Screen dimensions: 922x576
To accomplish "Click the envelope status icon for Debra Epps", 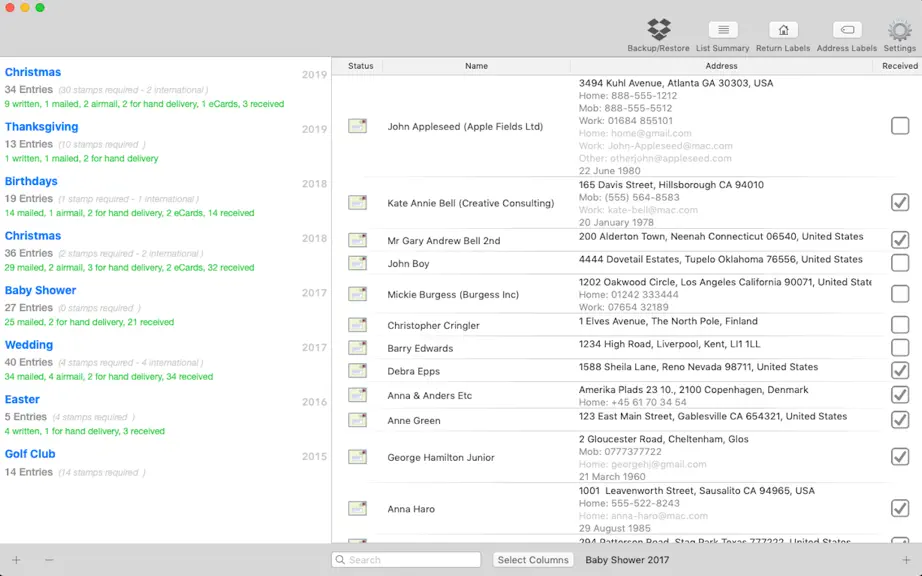I will 358,371.
